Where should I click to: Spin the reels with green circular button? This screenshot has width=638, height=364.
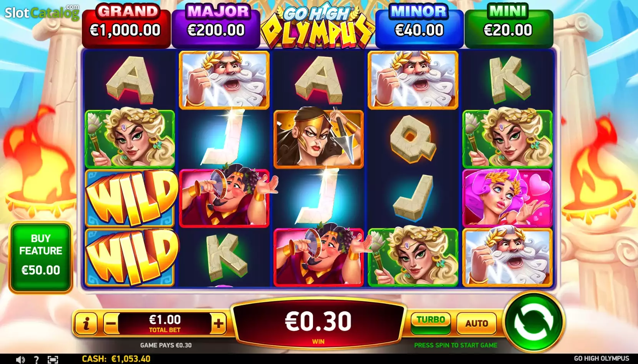point(533,322)
